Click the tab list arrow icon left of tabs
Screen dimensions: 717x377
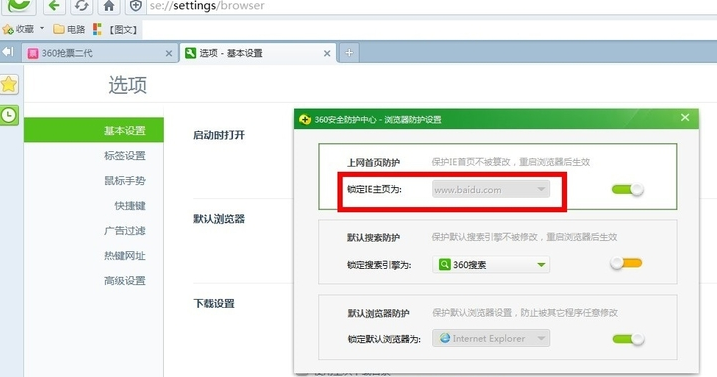point(8,52)
